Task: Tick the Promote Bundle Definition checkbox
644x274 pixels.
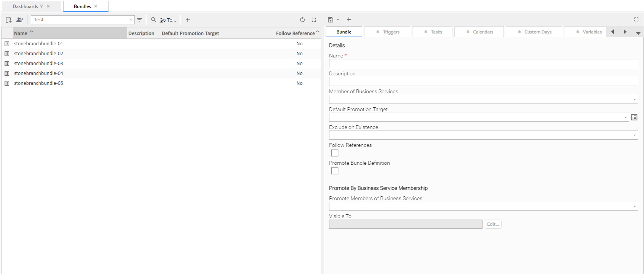Action: pos(335,171)
